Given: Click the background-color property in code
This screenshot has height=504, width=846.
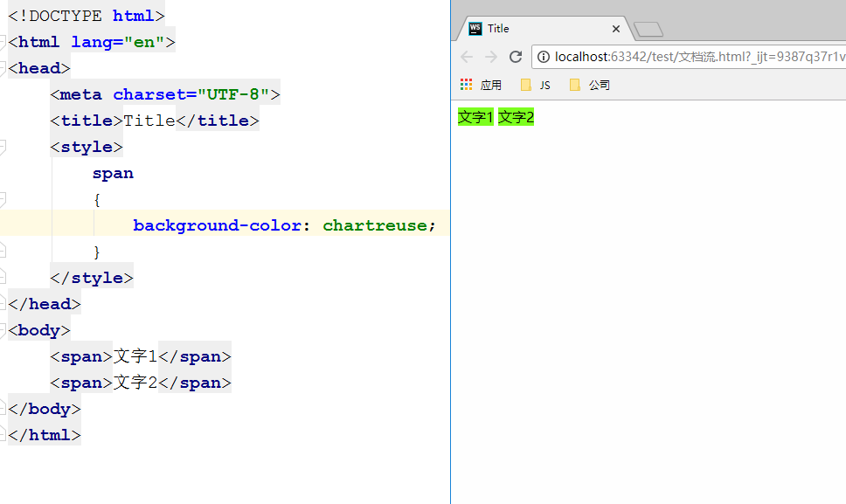Looking at the screenshot, I should click(x=217, y=225).
